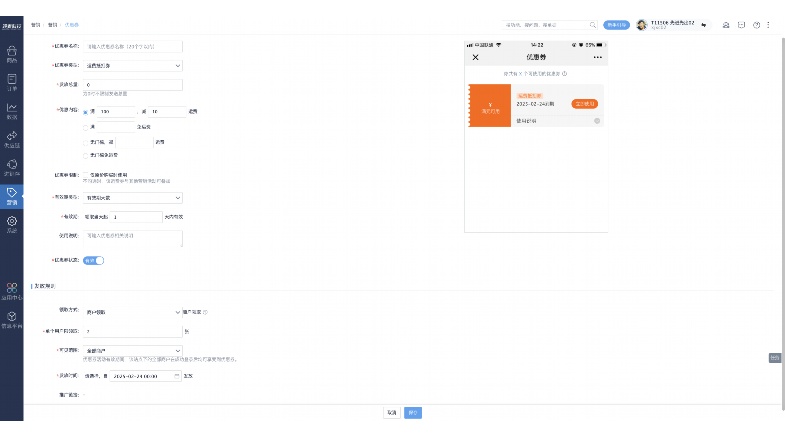The image size is (785, 437).
Task: Open the three-dot menu in phone preview
Action: [597, 58]
